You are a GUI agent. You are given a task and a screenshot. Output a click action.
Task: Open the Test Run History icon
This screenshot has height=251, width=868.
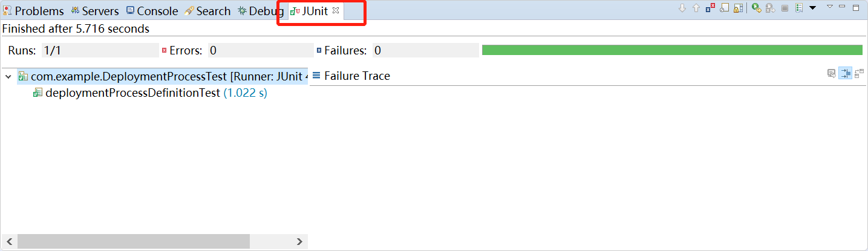pos(799,8)
